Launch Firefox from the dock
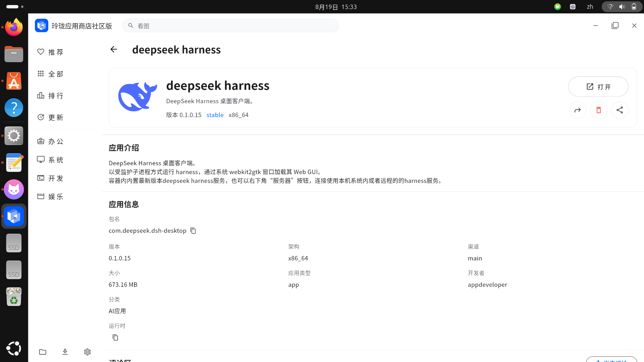644x362 pixels. [14, 27]
